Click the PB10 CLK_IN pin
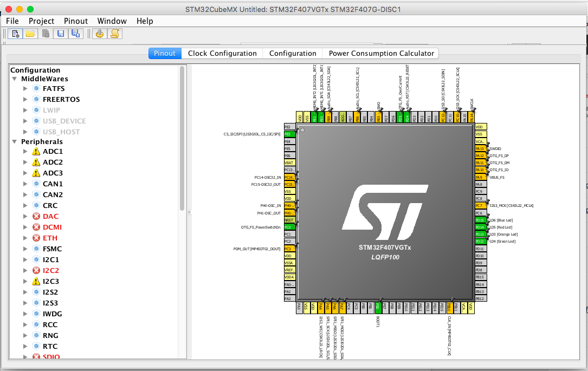The image size is (588, 371). point(449,308)
